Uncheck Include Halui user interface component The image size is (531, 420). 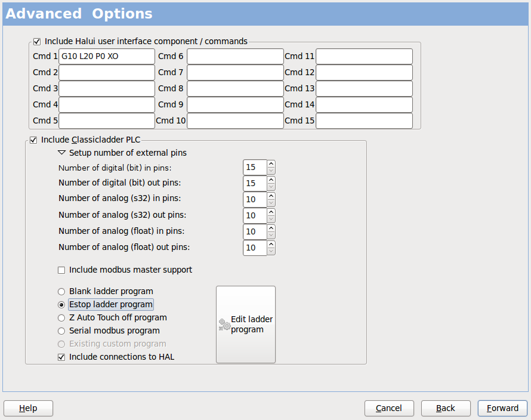point(36,41)
